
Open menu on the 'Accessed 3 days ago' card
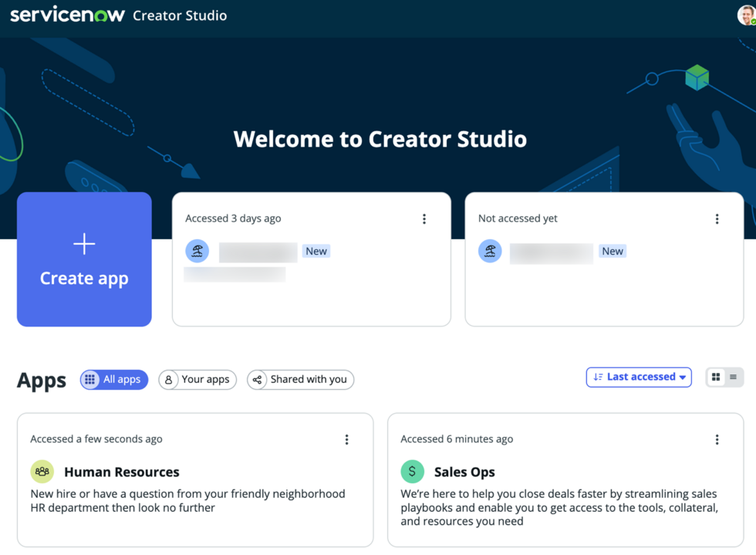point(424,218)
